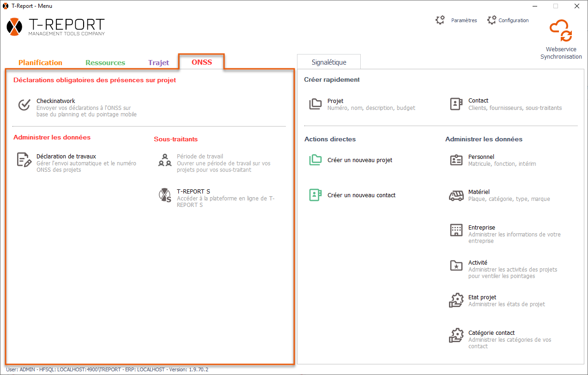
Task: Select the Signalétique tab
Action: pyautogui.click(x=329, y=62)
